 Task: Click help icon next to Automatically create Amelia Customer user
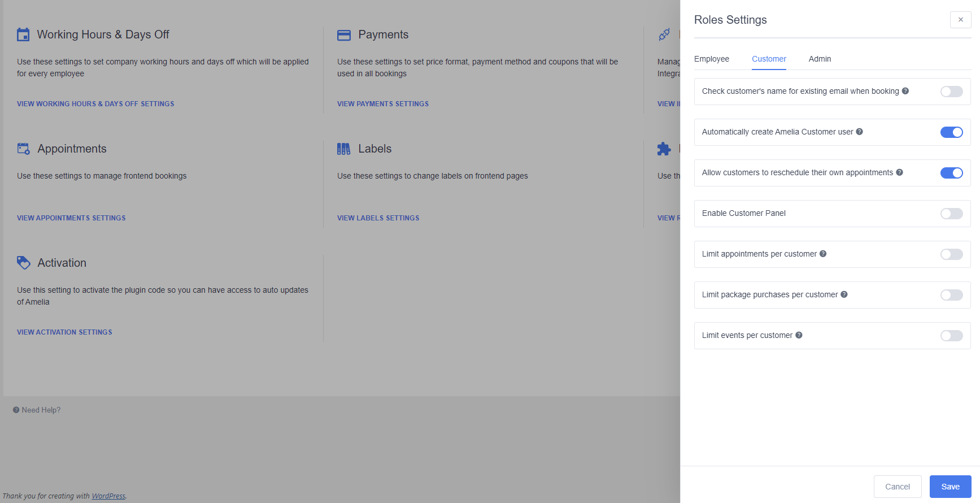tap(860, 132)
